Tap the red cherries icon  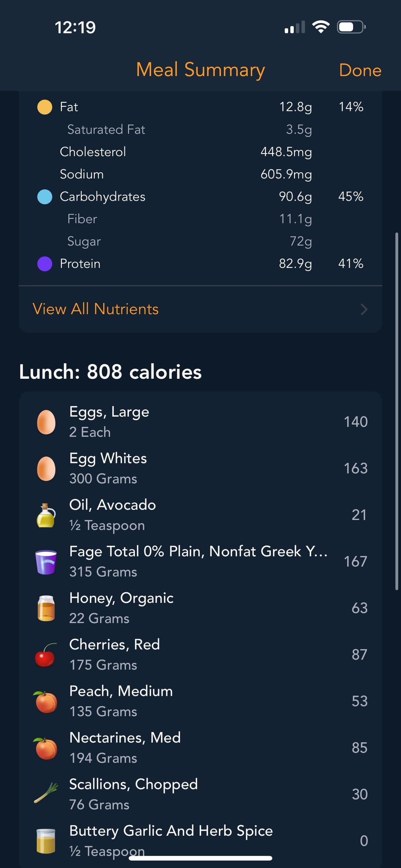point(46,655)
